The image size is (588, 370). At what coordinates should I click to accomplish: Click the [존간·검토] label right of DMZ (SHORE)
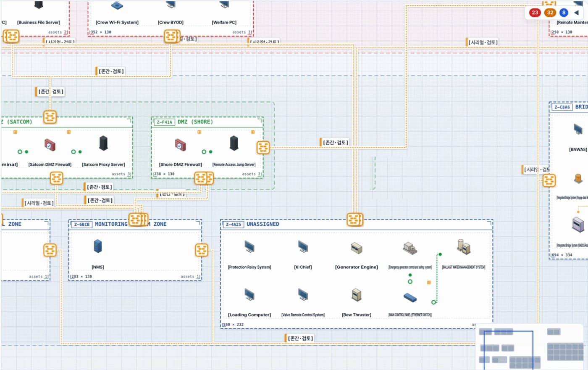(334, 143)
